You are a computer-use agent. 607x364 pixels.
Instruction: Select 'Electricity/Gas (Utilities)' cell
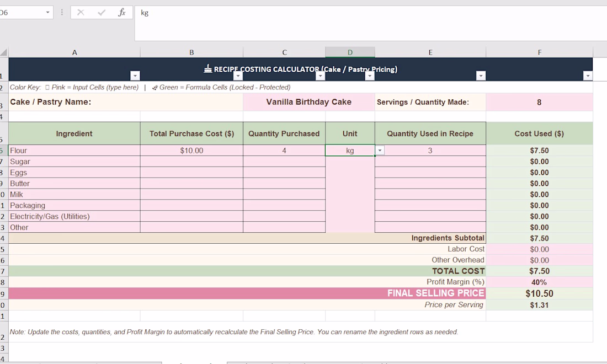point(74,216)
